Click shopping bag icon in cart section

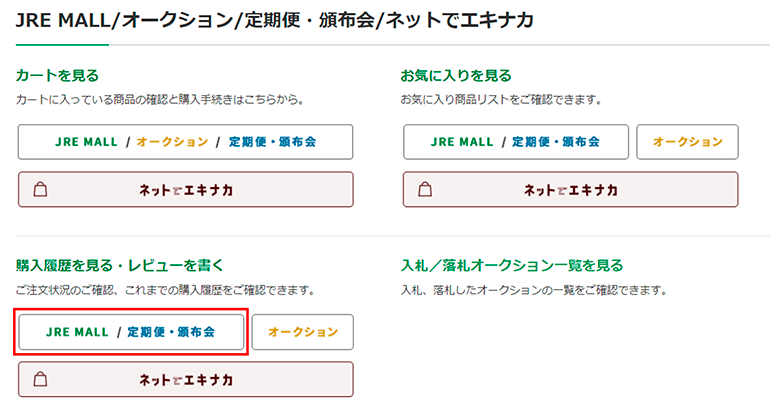(x=41, y=189)
